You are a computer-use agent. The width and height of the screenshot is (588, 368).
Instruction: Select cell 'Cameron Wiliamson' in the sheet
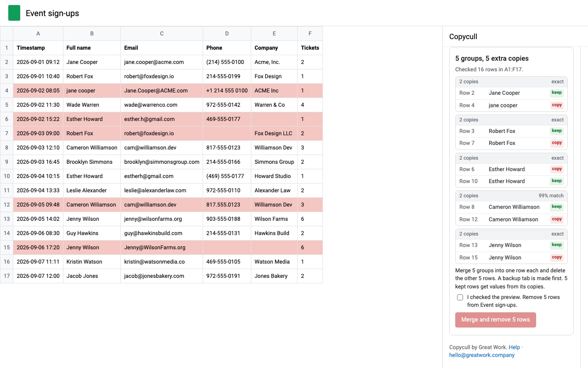point(92,205)
